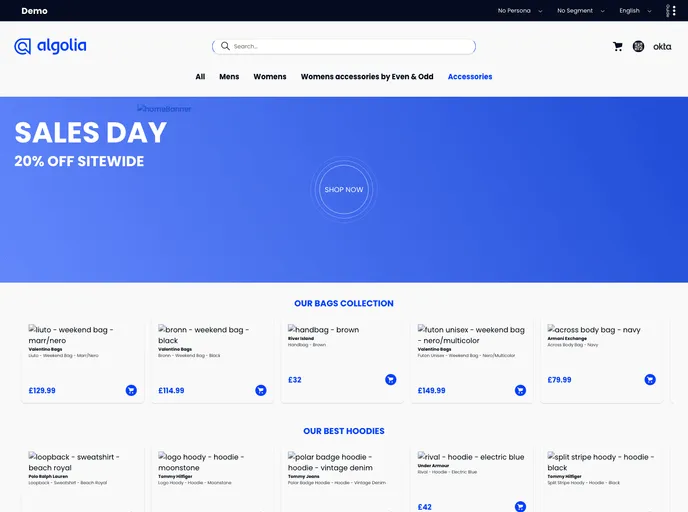Viewport: 688px width, 512px height.
Task: Add futon unisex weekend bag to cart
Action: click(520, 390)
